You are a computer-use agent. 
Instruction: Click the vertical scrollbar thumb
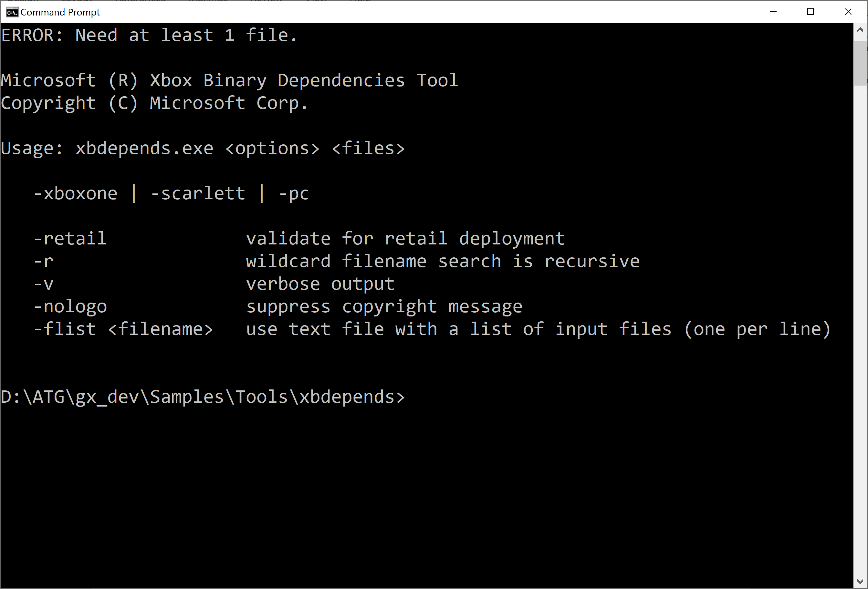tap(860, 63)
